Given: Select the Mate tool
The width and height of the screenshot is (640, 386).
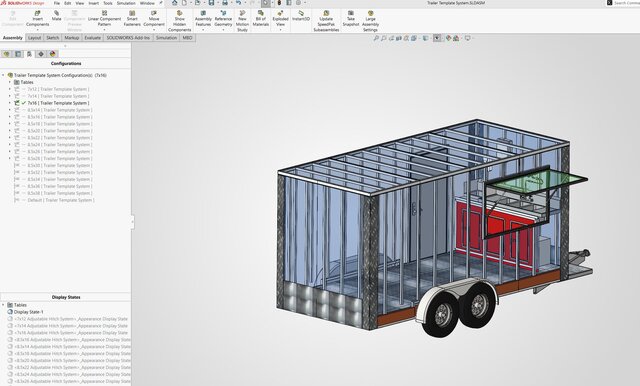Looking at the screenshot, I should [x=56, y=16].
